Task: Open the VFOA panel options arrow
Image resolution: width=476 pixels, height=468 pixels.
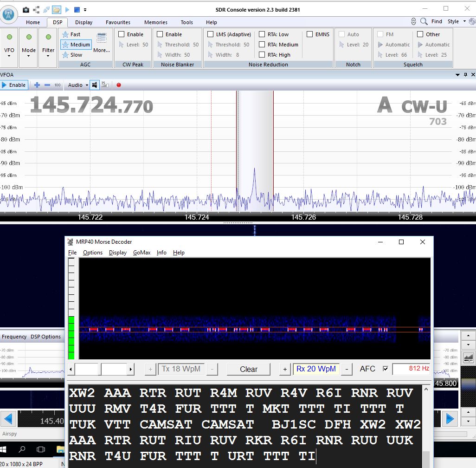Action: (x=457, y=74)
